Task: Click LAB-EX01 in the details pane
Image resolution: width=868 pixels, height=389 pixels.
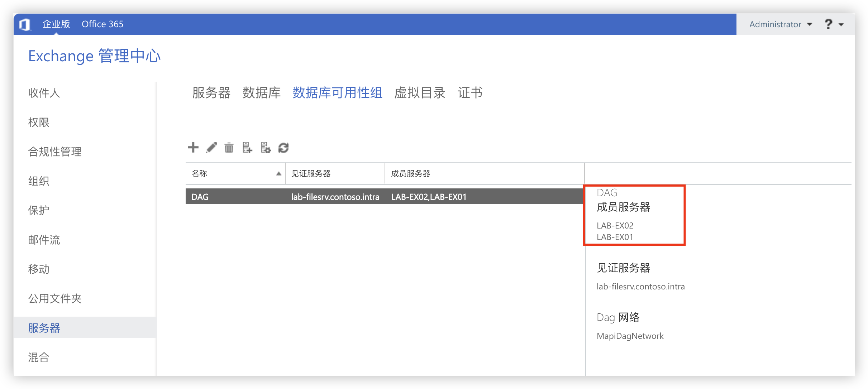Action: tap(615, 237)
